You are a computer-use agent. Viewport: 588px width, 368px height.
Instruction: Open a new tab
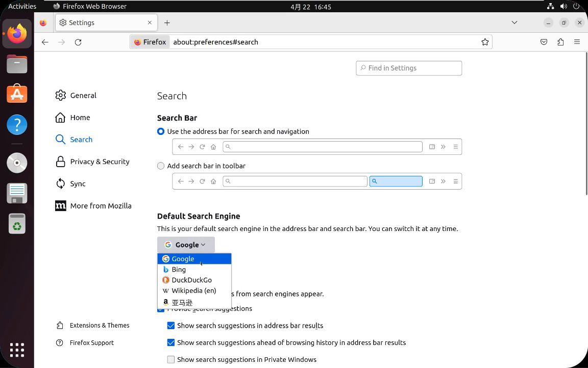click(x=167, y=22)
